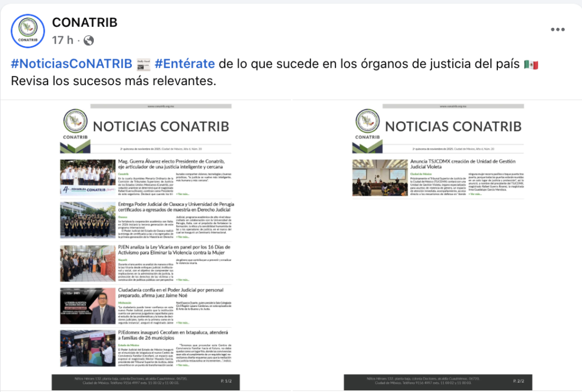The height and width of the screenshot is (392, 582).
Task: Follow the #Entérate hashtag link
Action: (x=185, y=64)
